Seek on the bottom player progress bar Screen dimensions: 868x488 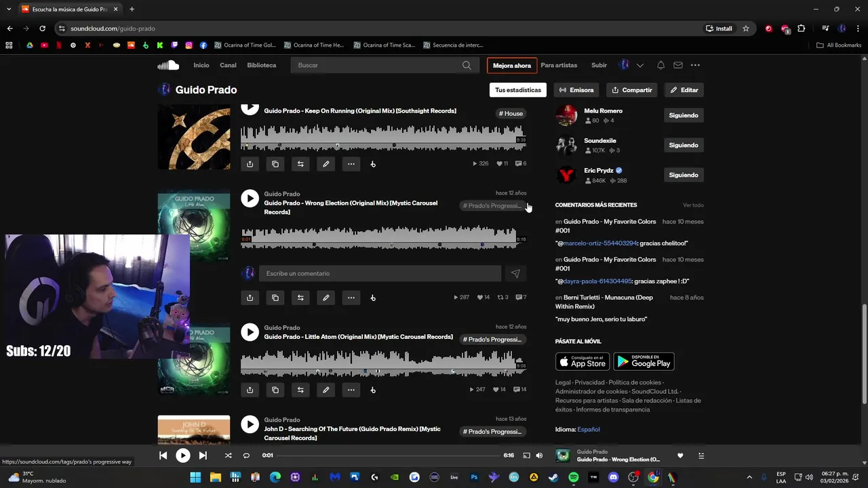pos(388,455)
